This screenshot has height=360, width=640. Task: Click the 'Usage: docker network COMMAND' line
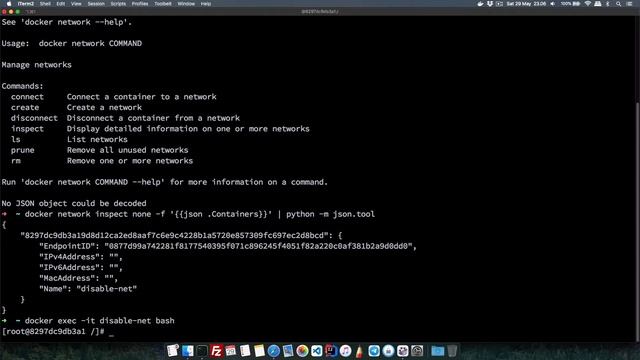click(x=72, y=43)
